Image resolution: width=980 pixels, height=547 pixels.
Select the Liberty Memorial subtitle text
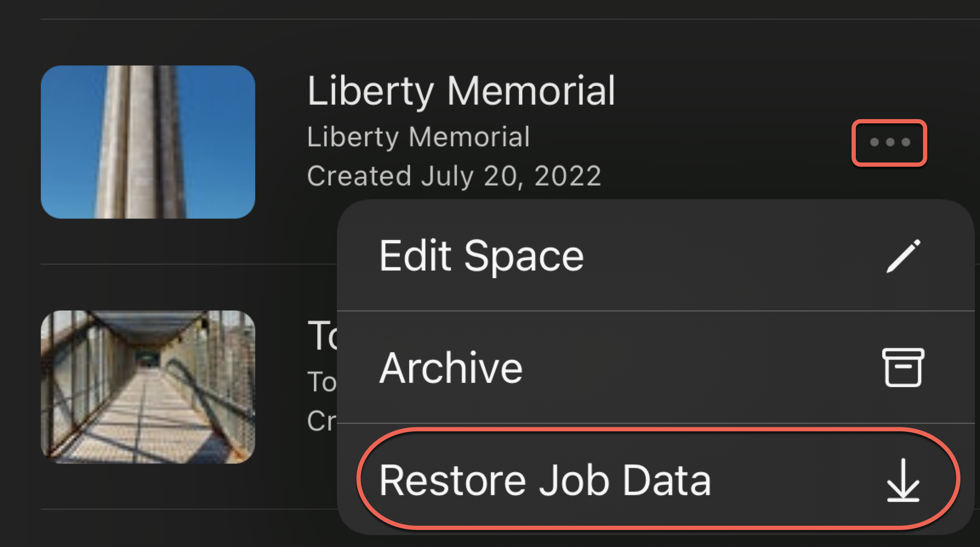419,137
